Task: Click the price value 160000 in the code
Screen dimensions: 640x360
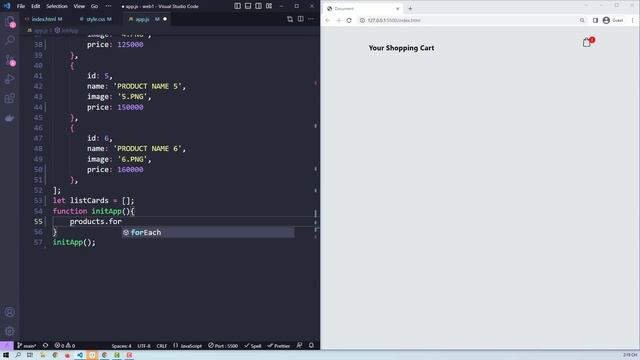Action: click(130, 169)
